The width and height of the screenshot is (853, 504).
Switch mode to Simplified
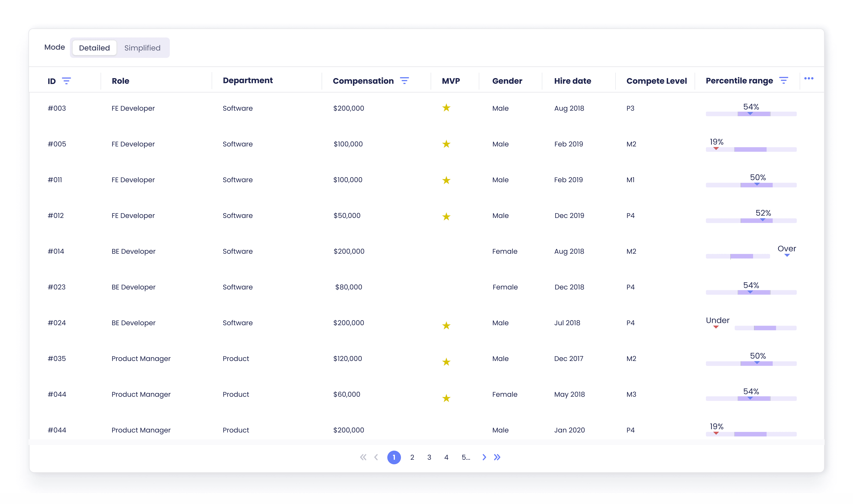[x=142, y=48]
